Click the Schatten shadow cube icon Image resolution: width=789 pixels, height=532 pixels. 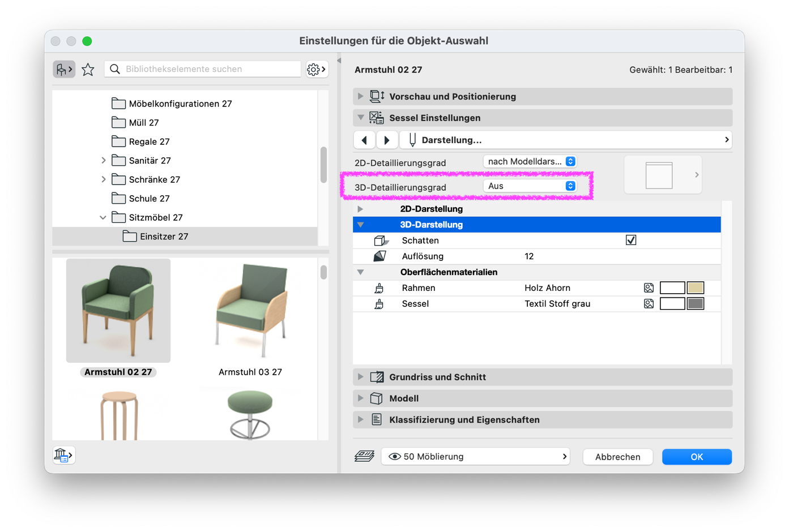[x=381, y=241]
